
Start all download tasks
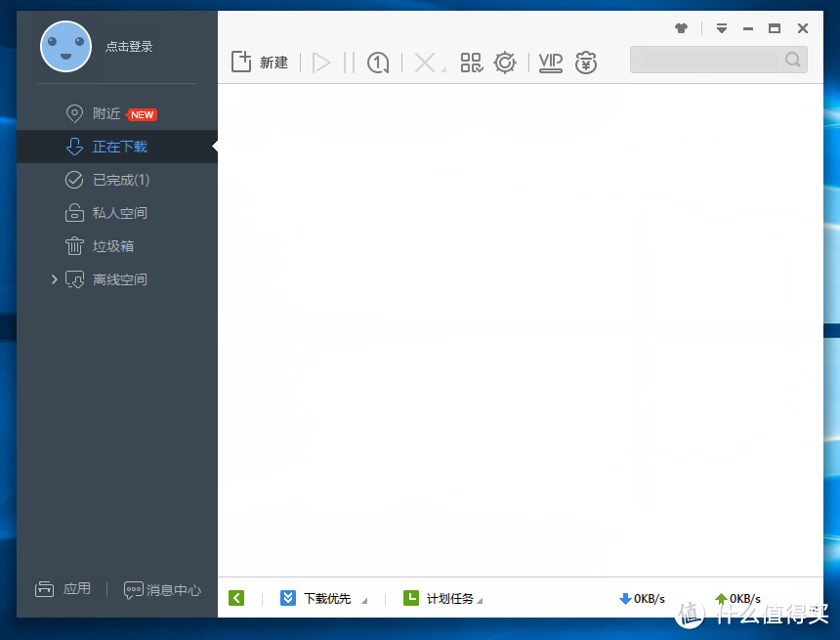click(321, 62)
